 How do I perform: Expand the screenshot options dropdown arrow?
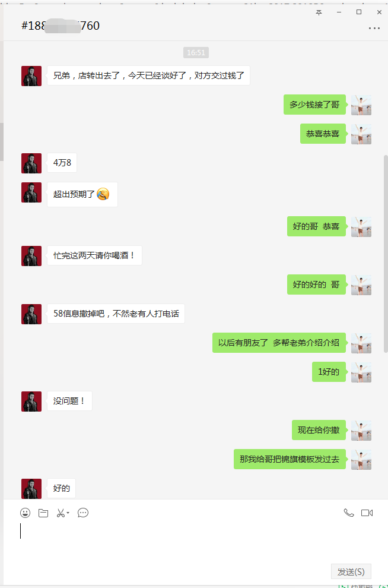click(x=68, y=513)
